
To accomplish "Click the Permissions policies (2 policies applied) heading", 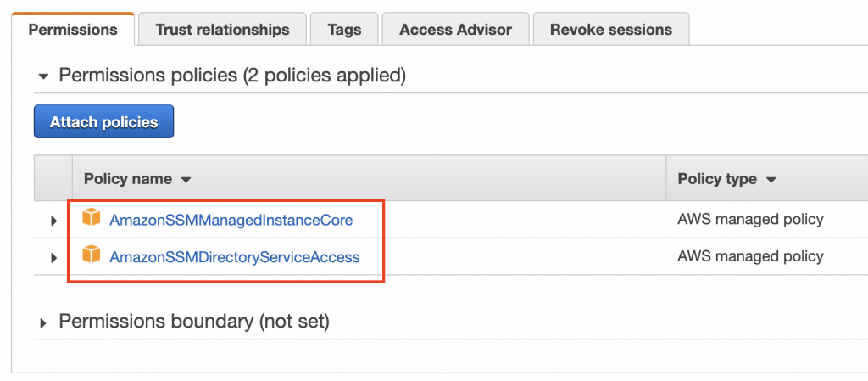I will click(x=232, y=76).
